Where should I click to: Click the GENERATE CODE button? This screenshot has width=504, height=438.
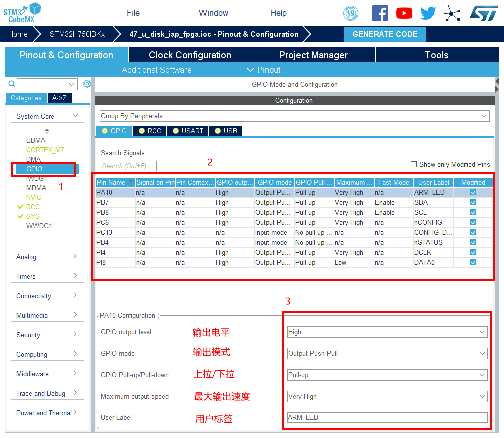click(385, 34)
